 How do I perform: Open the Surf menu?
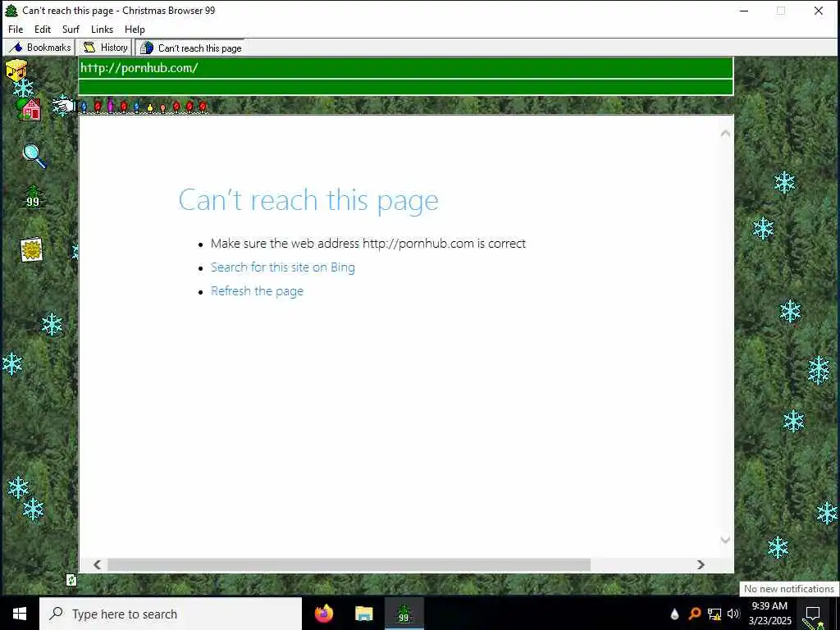71,30
